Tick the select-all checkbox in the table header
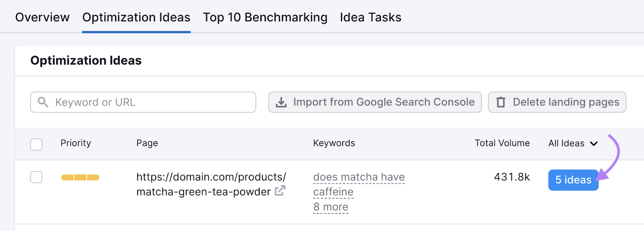The height and width of the screenshot is (231, 644). [x=36, y=144]
